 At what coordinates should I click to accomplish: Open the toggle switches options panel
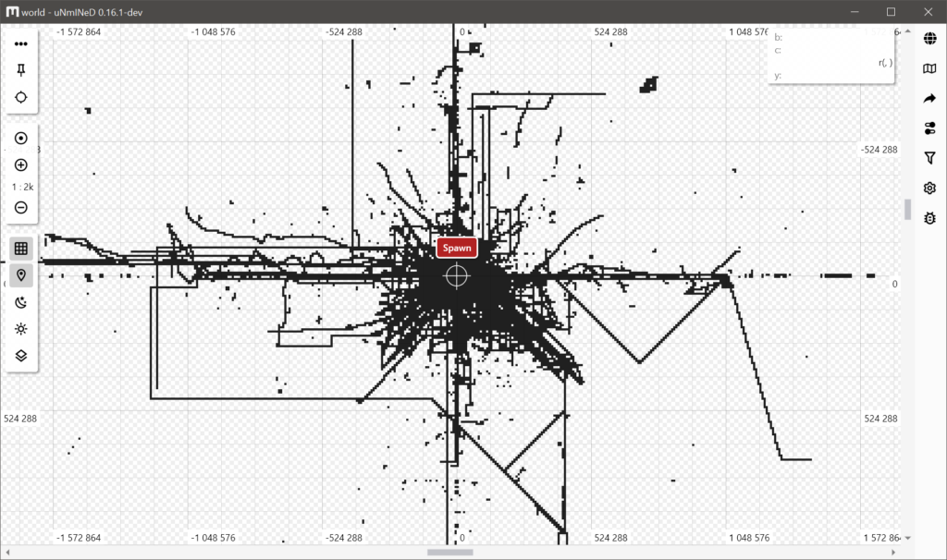coord(930,128)
